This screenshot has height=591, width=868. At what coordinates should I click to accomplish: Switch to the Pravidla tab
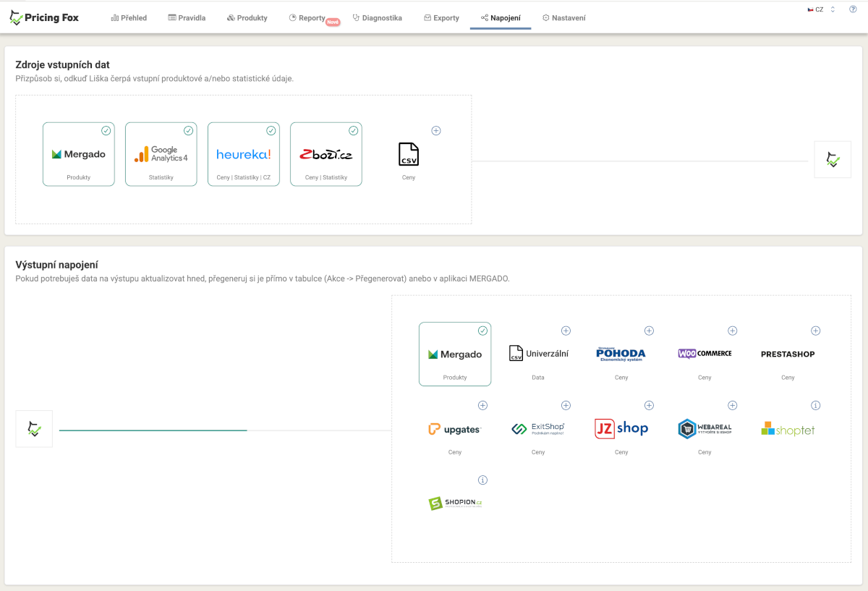coord(187,18)
